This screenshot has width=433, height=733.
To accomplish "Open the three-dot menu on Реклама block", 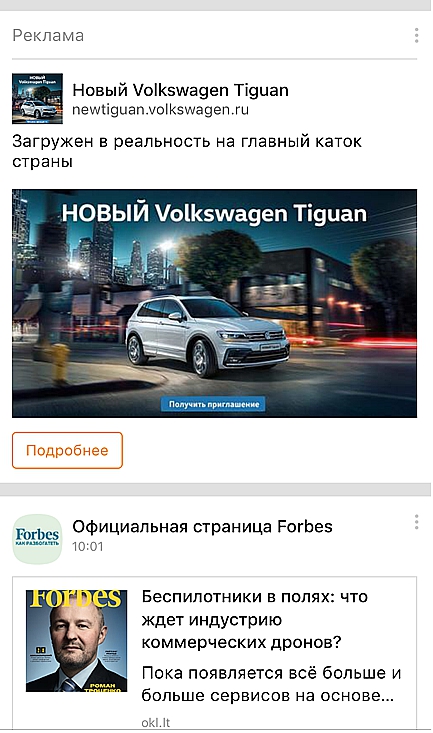I will pos(416,36).
